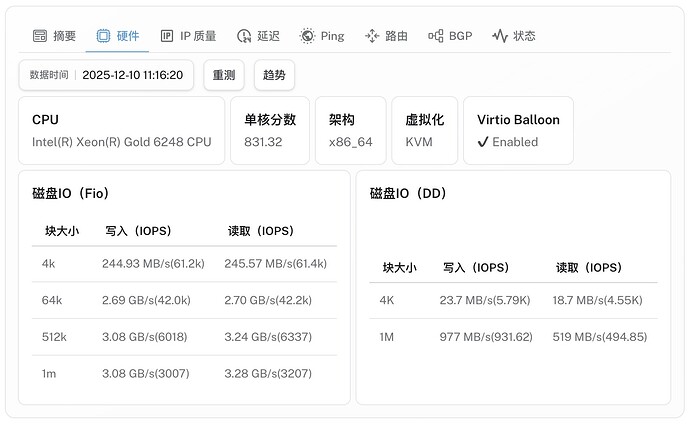Screen dimensions: 690x426
Task: Click Fio 1m read 3.28 GB/s(3207)
Action: coord(268,373)
